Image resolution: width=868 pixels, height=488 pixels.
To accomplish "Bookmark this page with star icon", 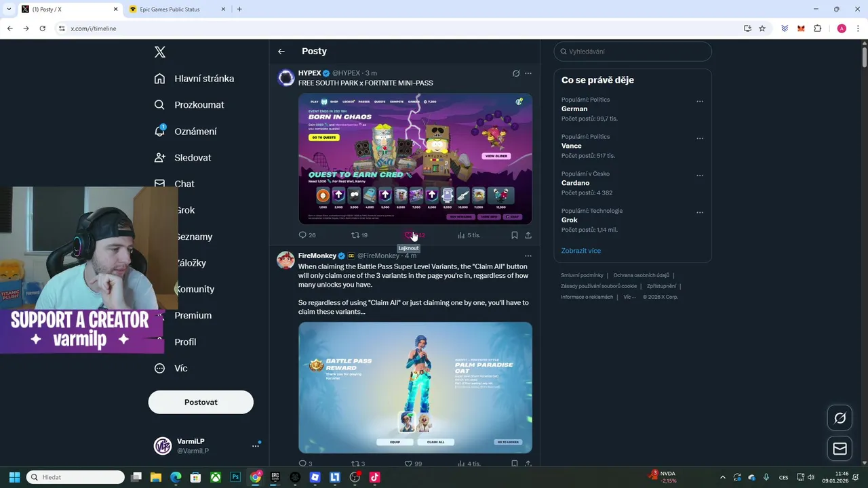I will coord(762,28).
